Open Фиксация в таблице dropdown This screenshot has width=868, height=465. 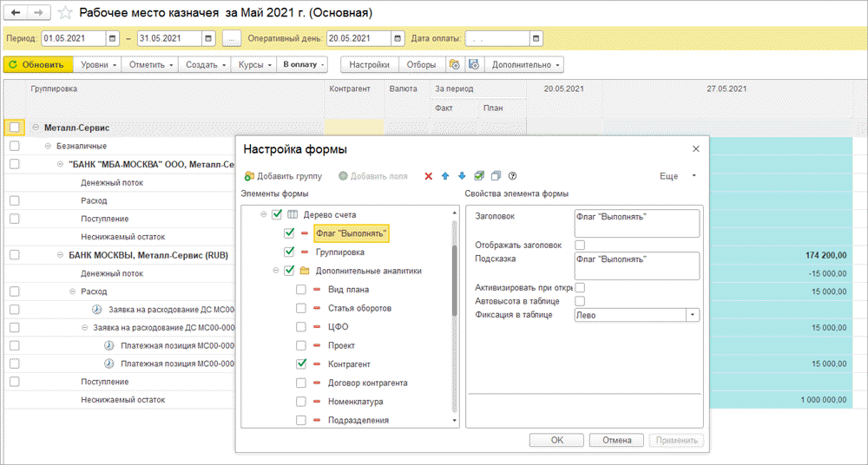point(693,316)
